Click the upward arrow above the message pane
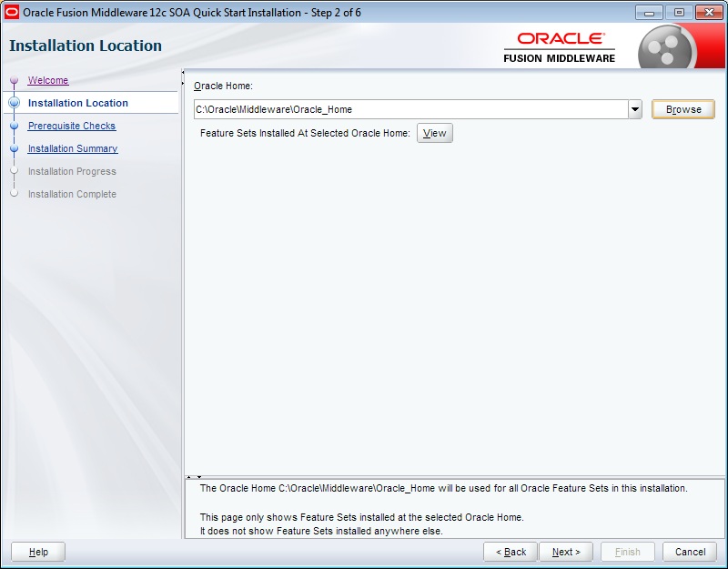The height and width of the screenshot is (569, 728). pyautogui.click(x=188, y=477)
